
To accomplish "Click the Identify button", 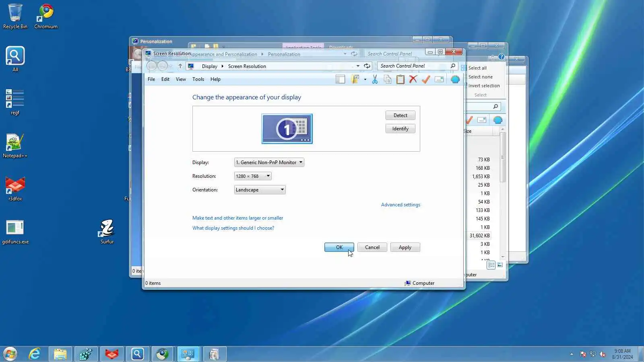I will [x=400, y=129].
